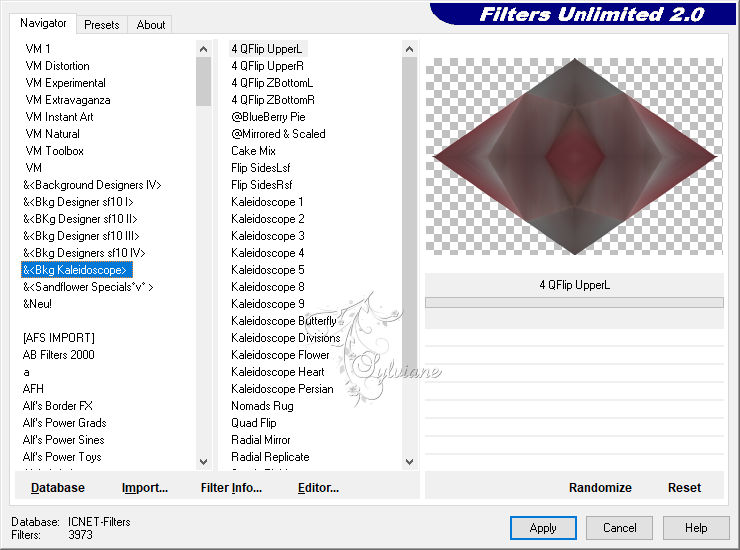Viewport: 740px width, 550px height.
Task: Click the category list scrollbar thumb
Action: (203, 81)
